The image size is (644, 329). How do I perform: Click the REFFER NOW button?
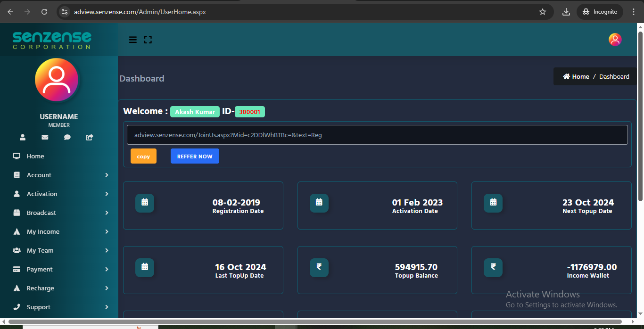pyautogui.click(x=195, y=156)
